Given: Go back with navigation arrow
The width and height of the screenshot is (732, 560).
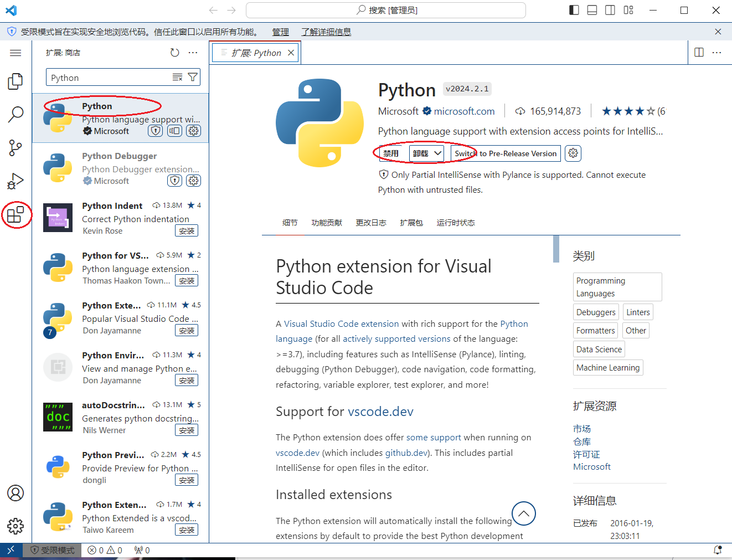Looking at the screenshot, I should (213, 10).
